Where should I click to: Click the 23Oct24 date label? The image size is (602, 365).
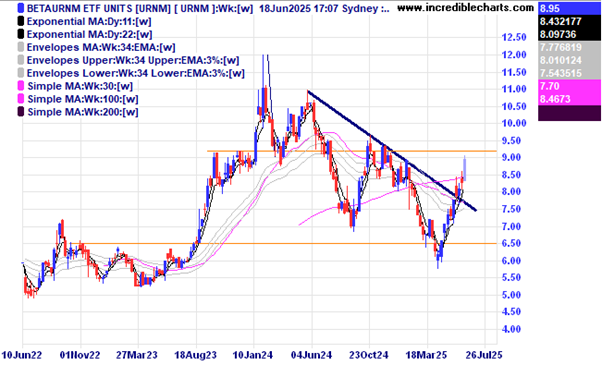(369, 355)
